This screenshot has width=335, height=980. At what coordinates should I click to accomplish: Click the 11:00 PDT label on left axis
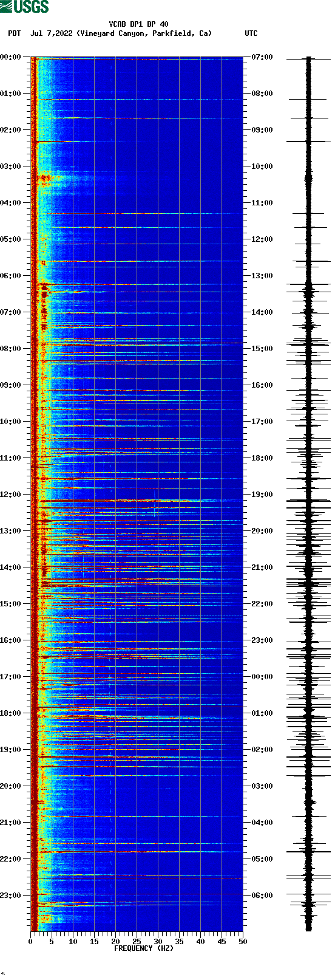coord(10,458)
